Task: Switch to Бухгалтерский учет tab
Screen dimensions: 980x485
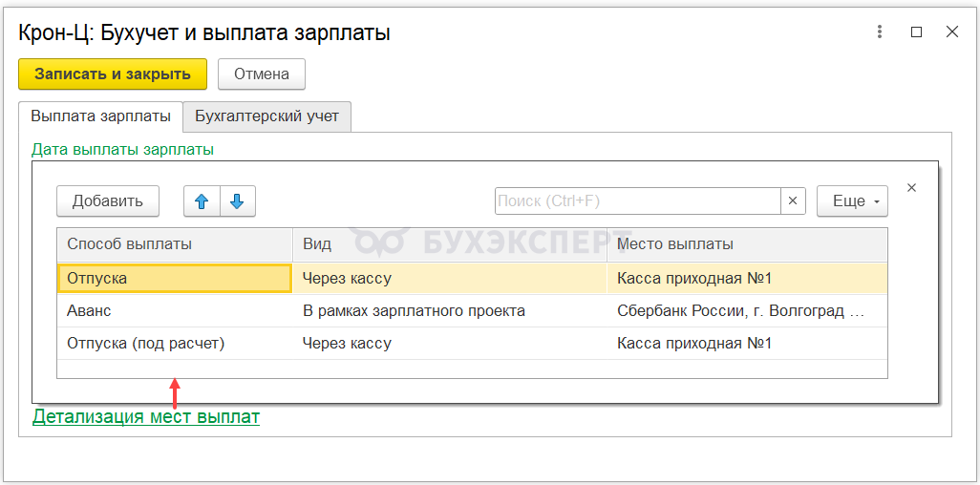Action: click(267, 116)
